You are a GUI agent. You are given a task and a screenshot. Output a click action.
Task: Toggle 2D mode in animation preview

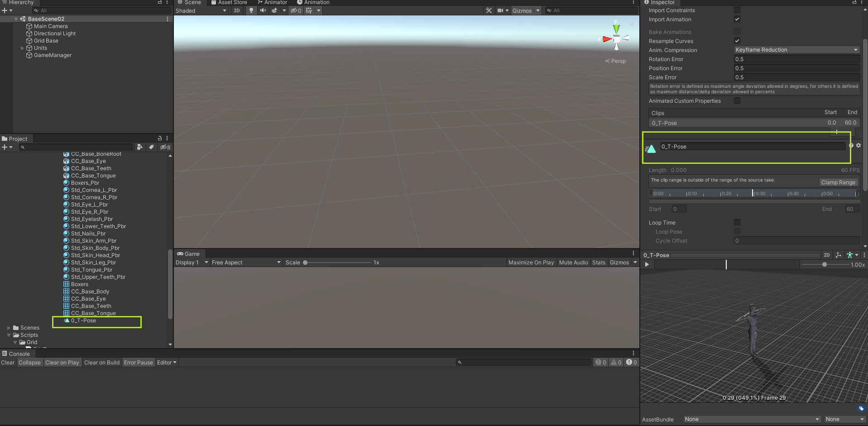point(827,255)
